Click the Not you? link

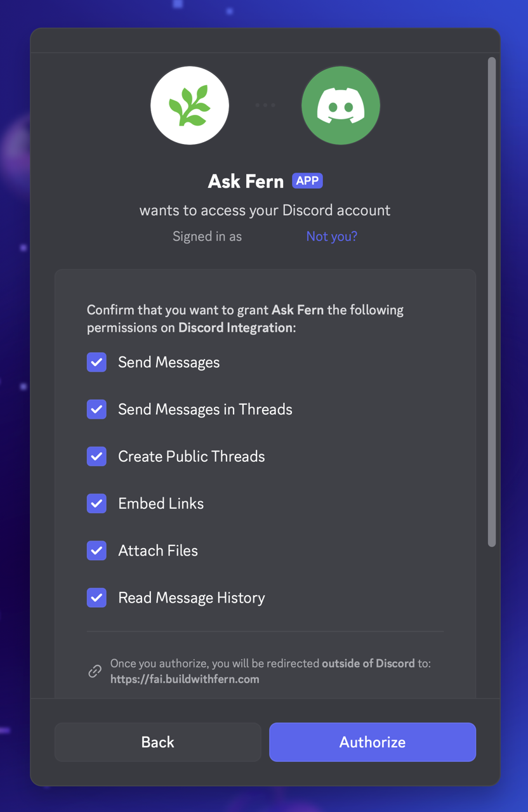point(331,236)
